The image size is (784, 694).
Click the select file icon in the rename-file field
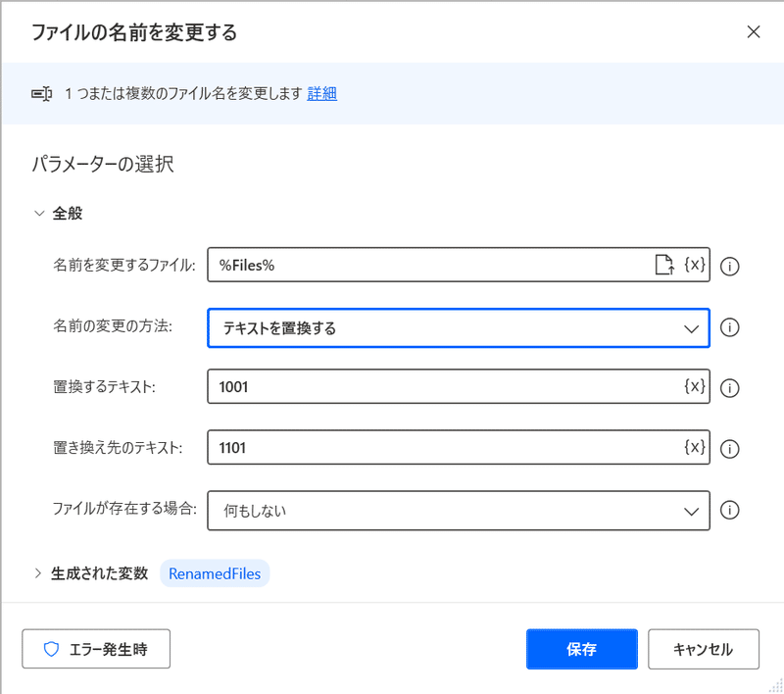tap(664, 265)
